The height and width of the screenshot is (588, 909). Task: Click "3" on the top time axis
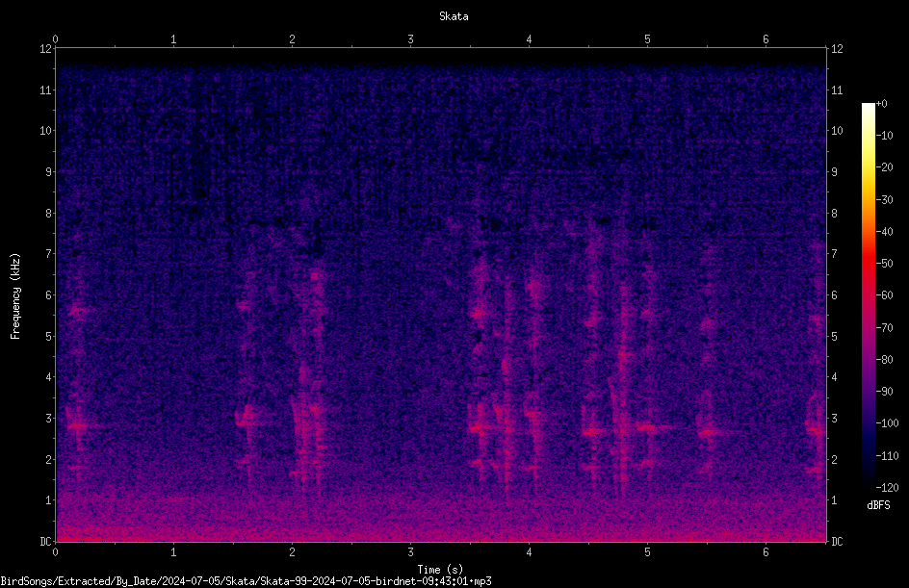coord(410,39)
